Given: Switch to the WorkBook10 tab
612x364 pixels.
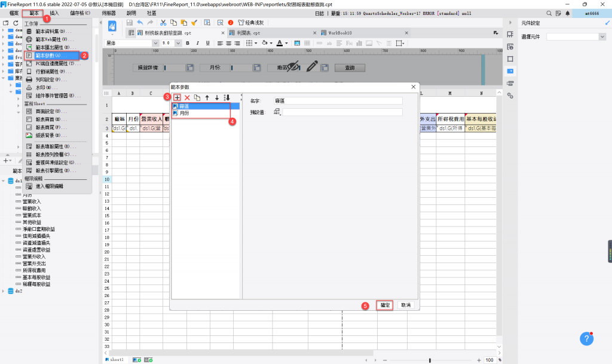Looking at the screenshot, I should (x=340, y=33).
